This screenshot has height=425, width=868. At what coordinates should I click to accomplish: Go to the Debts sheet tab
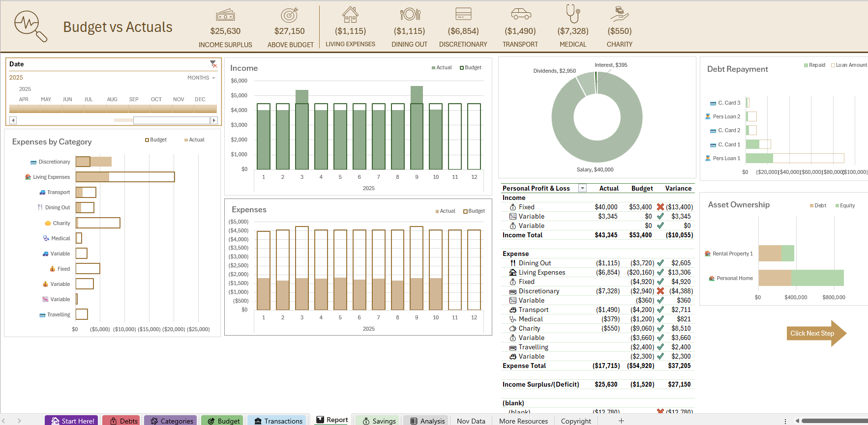123,421
